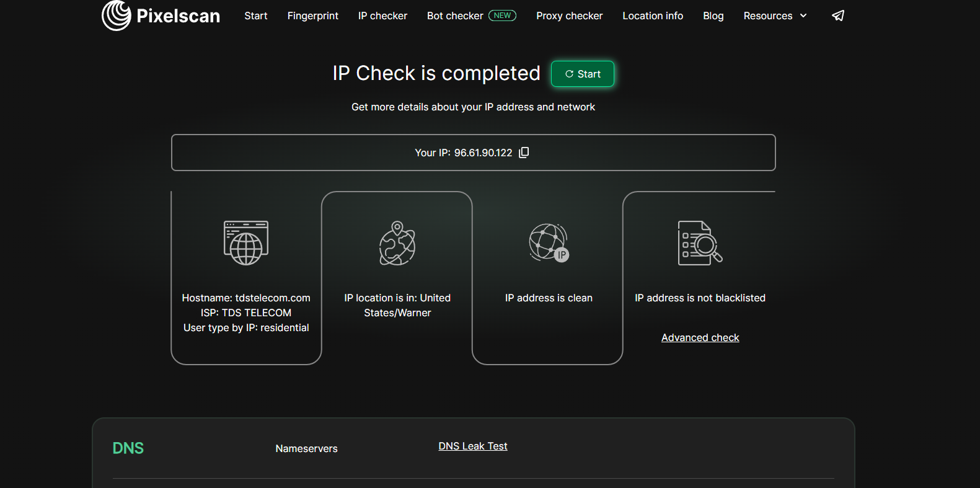Open the Blog link
This screenshot has height=488, width=980.
click(x=713, y=16)
